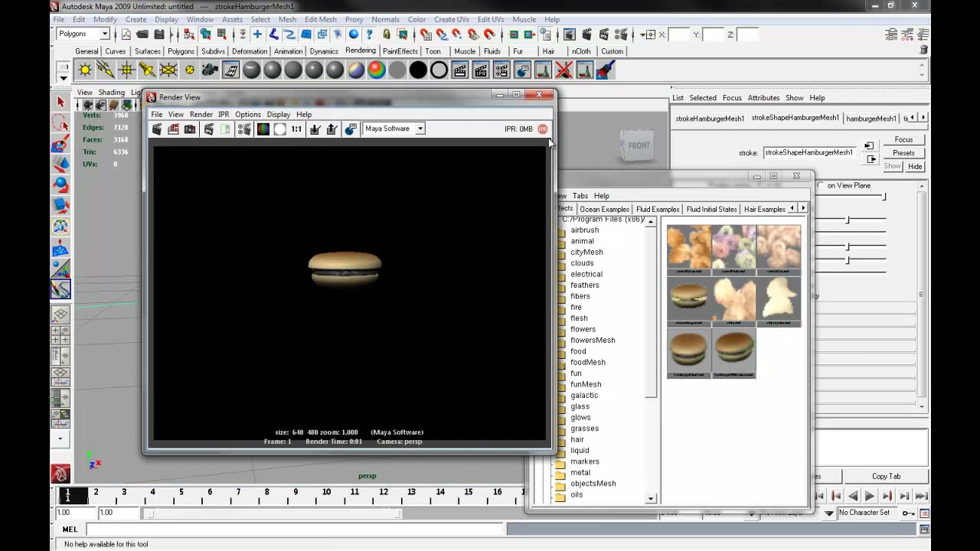Click the Open Render Settings icon in Render View

244,129
